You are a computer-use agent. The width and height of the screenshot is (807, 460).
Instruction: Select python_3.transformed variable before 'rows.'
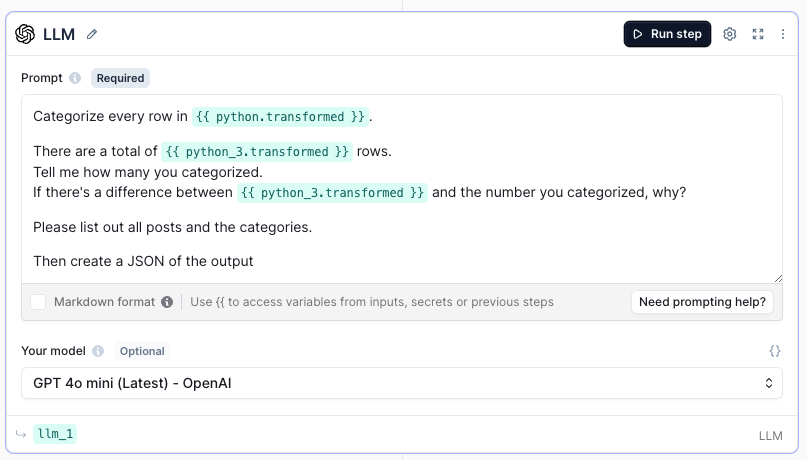point(257,152)
